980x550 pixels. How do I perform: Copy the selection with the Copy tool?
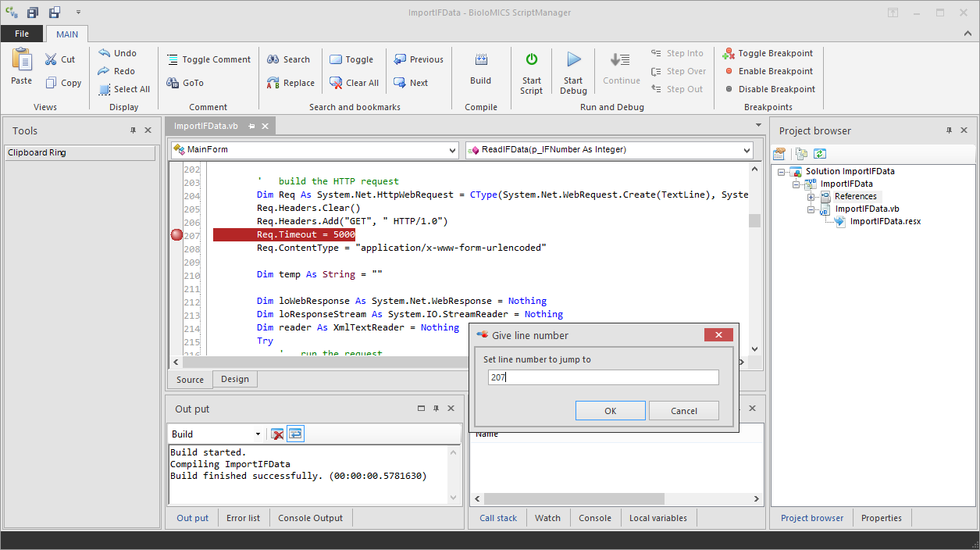(62, 83)
